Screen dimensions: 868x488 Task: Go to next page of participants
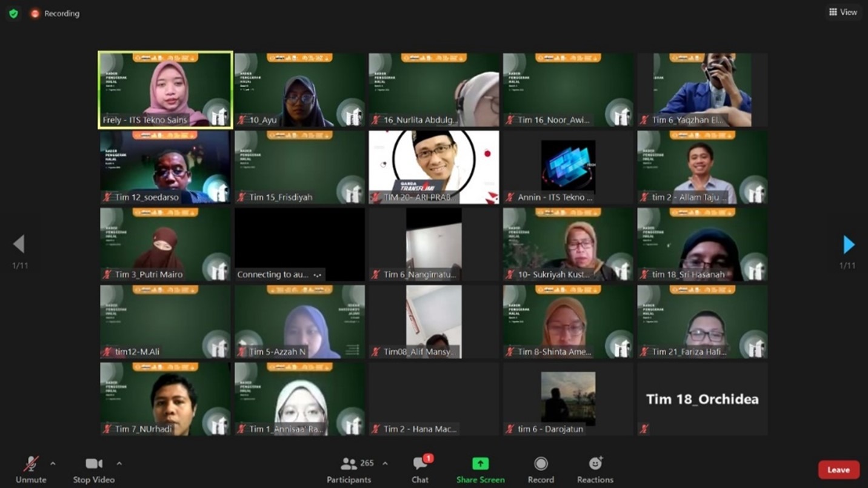pos(849,244)
